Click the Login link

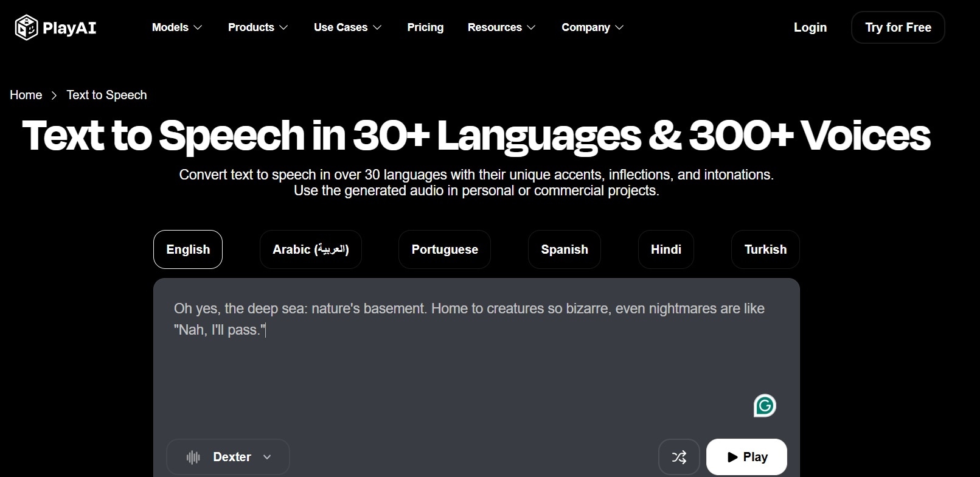(x=810, y=27)
